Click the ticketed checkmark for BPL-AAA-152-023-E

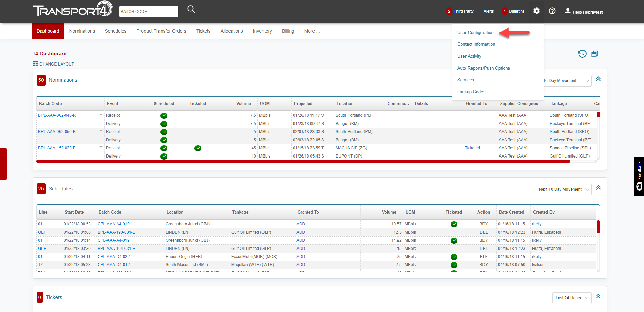[198, 148]
